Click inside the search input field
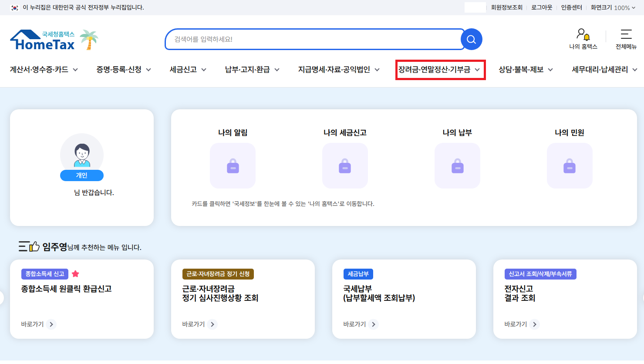644x364 pixels. (305, 39)
